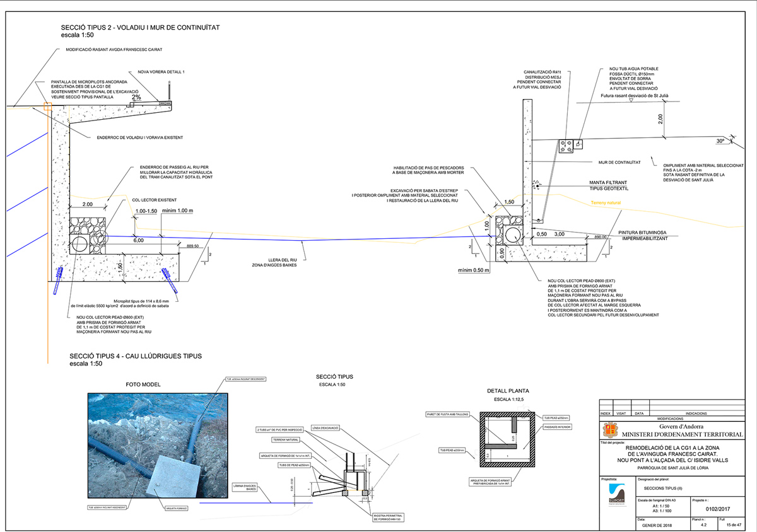Click the 'RIOSTRA PERIMETRAL' callout
This screenshot has width=757, height=532.
coord(388,517)
